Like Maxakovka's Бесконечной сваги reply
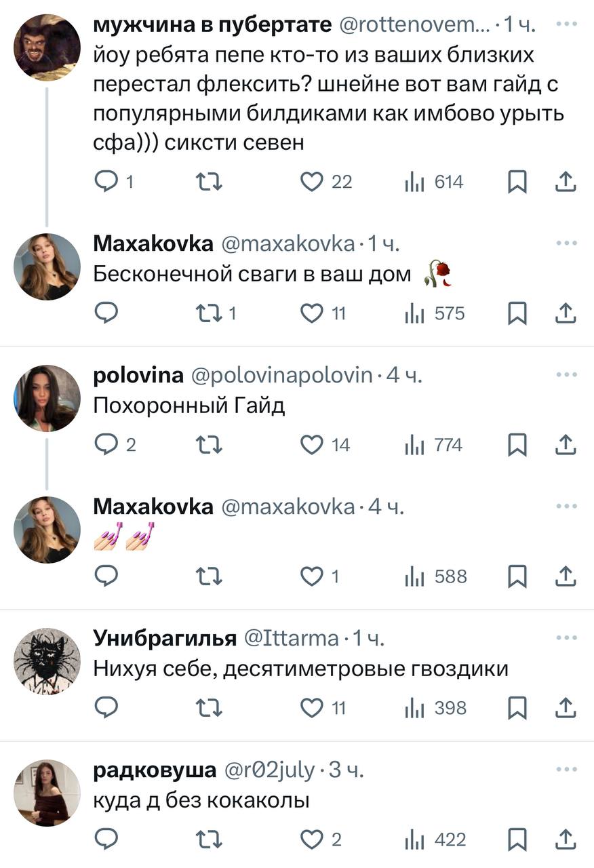This screenshot has height=868, width=594. click(311, 313)
